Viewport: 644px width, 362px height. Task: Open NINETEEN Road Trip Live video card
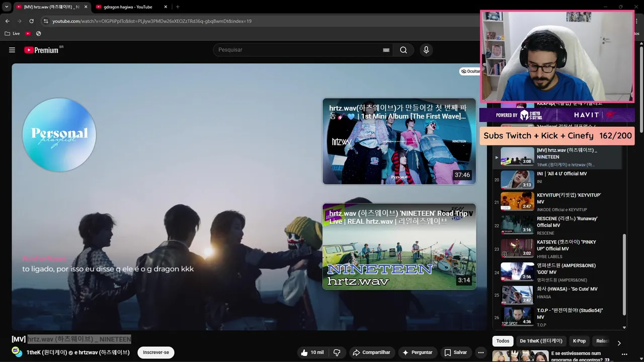399,246
